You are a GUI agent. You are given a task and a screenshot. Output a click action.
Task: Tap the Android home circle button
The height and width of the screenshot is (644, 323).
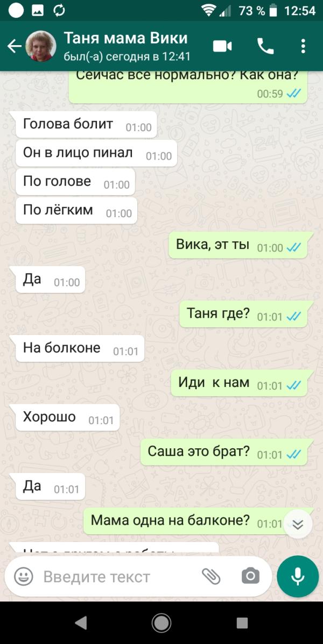tap(161, 623)
